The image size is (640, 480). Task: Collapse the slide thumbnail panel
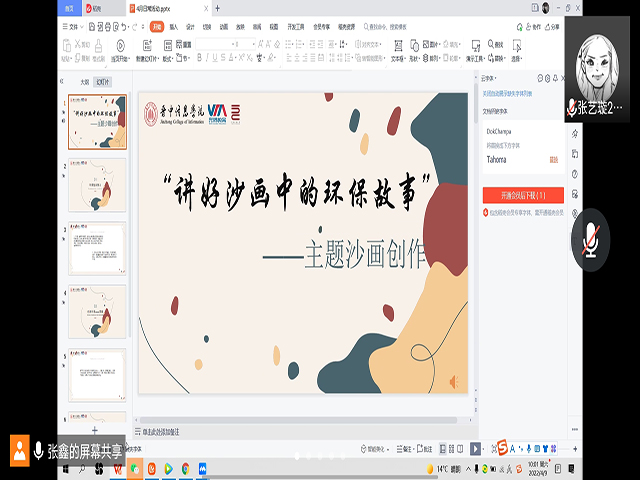click(x=62, y=81)
